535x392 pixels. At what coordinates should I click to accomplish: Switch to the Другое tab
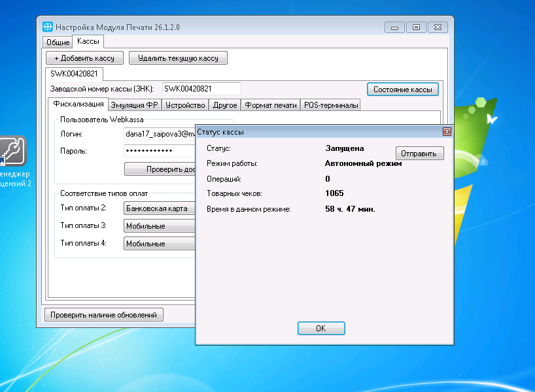pos(225,105)
